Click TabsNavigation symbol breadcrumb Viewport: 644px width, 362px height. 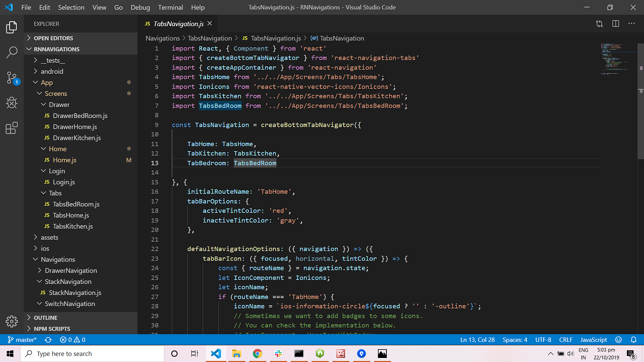pos(337,38)
